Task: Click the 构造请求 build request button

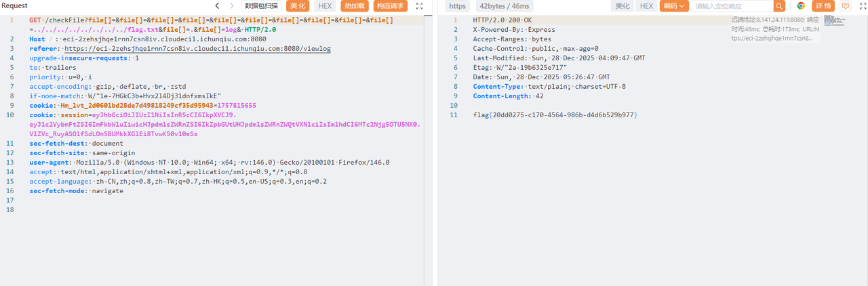Action: point(391,6)
